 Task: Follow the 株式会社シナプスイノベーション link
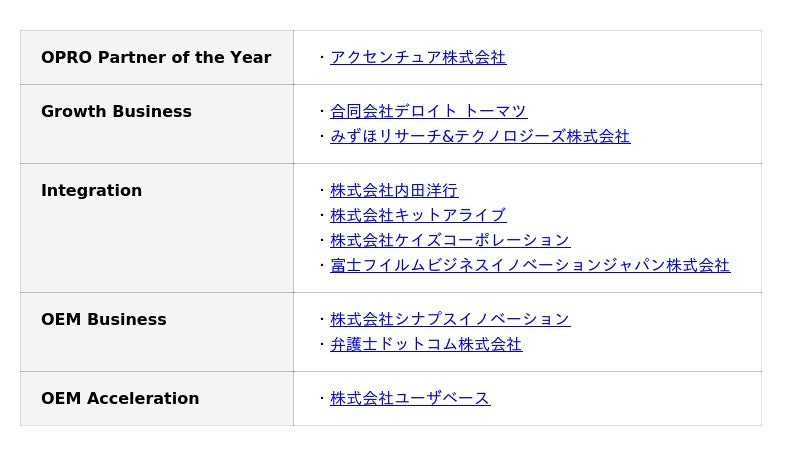point(450,320)
